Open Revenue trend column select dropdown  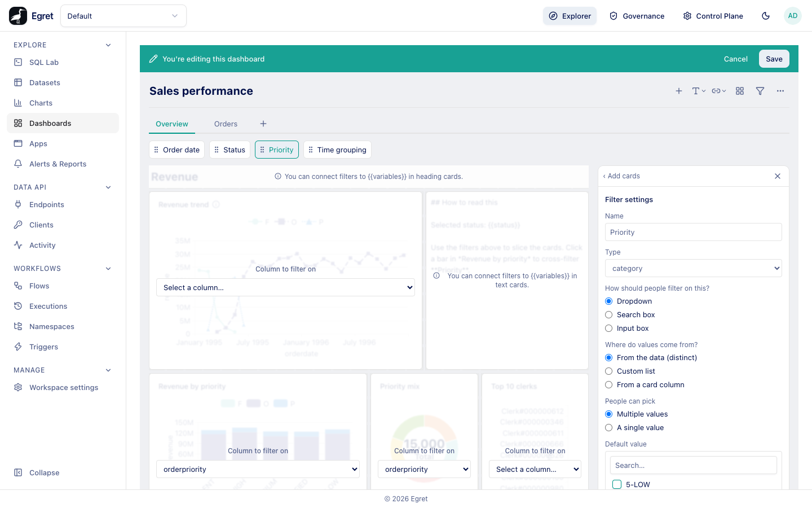[285, 287]
